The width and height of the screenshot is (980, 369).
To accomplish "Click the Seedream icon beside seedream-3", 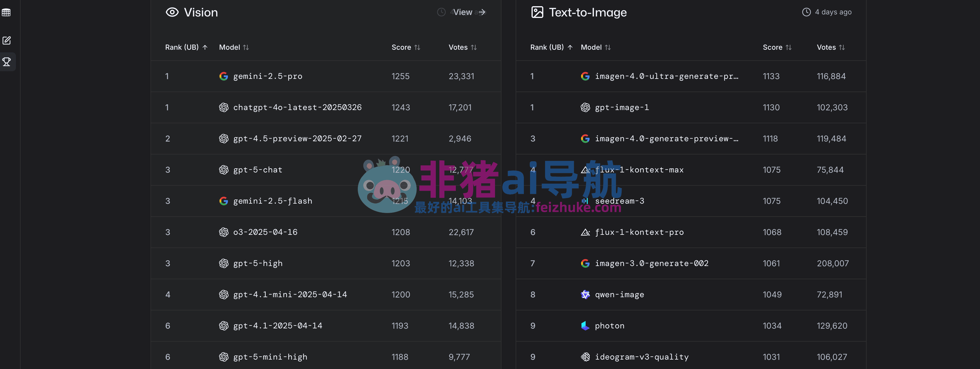I will pos(585,201).
